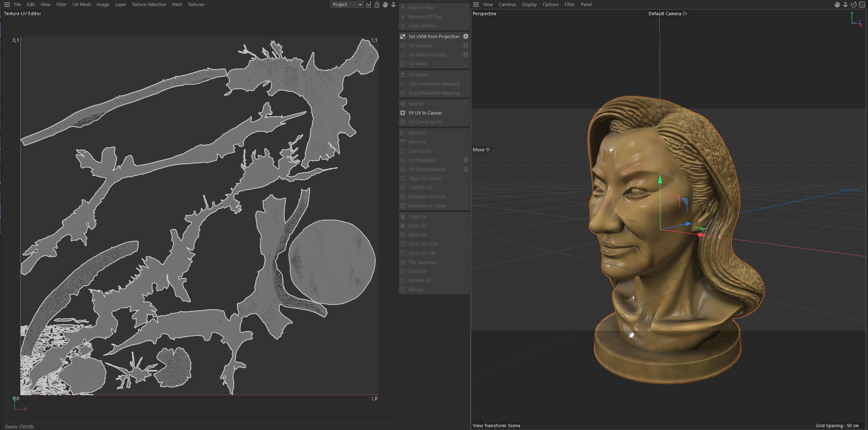Image resolution: width=868 pixels, height=430 pixels.
Task: Click the green Y axis arrow handle
Action: [x=660, y=180]
